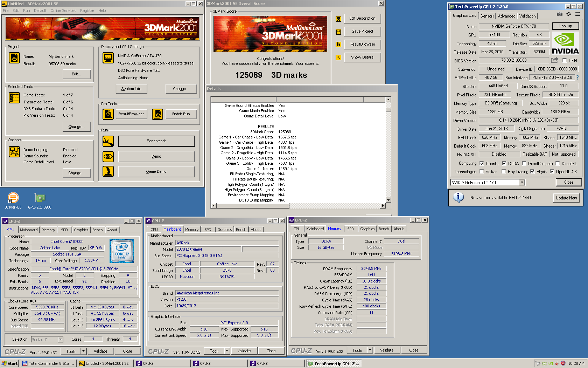Click the Change button under Selected Tests

77,127
